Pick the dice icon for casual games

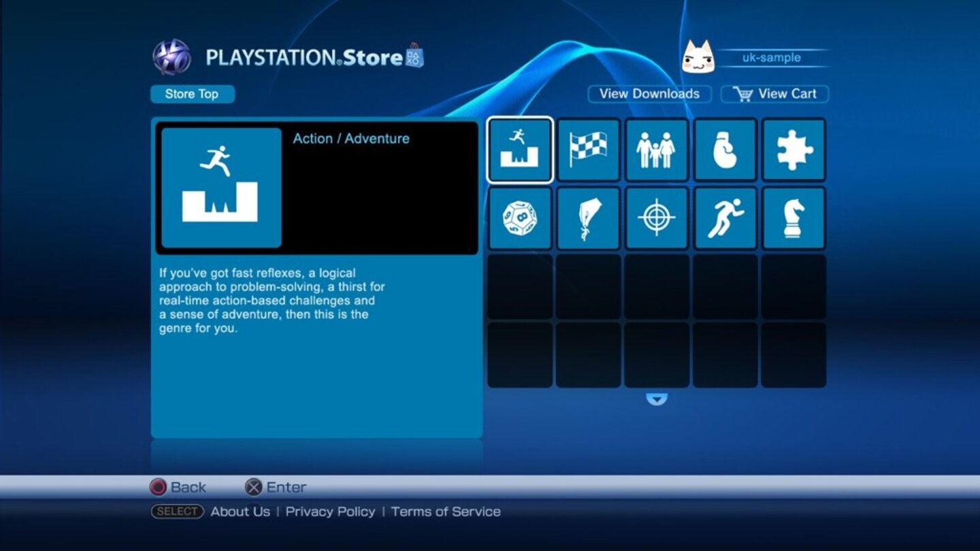click(519, 218)
